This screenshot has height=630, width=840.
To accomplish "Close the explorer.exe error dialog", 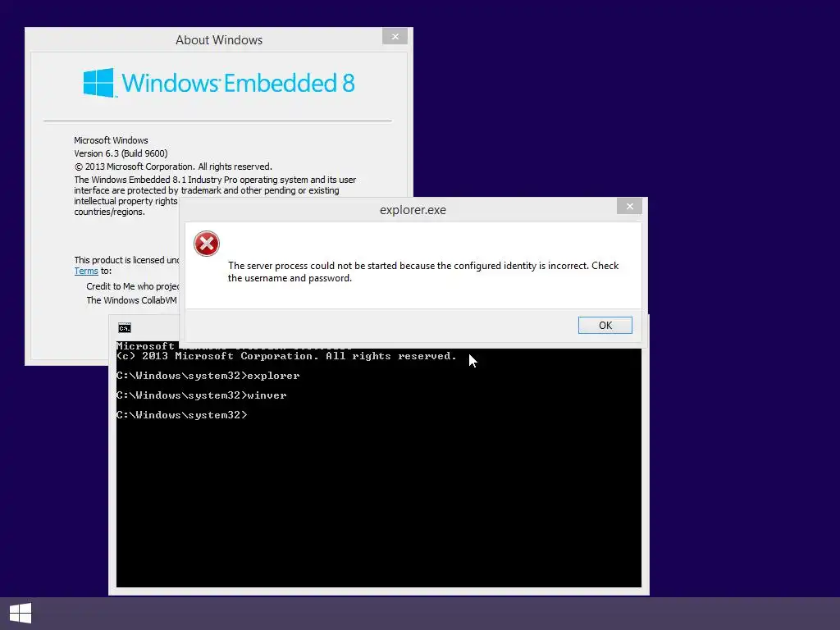I will pos(629,206).
